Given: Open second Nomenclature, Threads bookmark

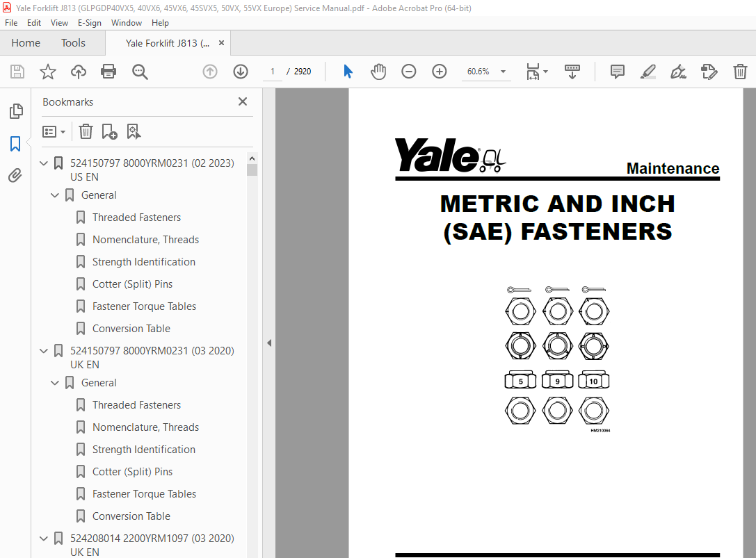Looking at the screenshot, I should click(145, 427).
